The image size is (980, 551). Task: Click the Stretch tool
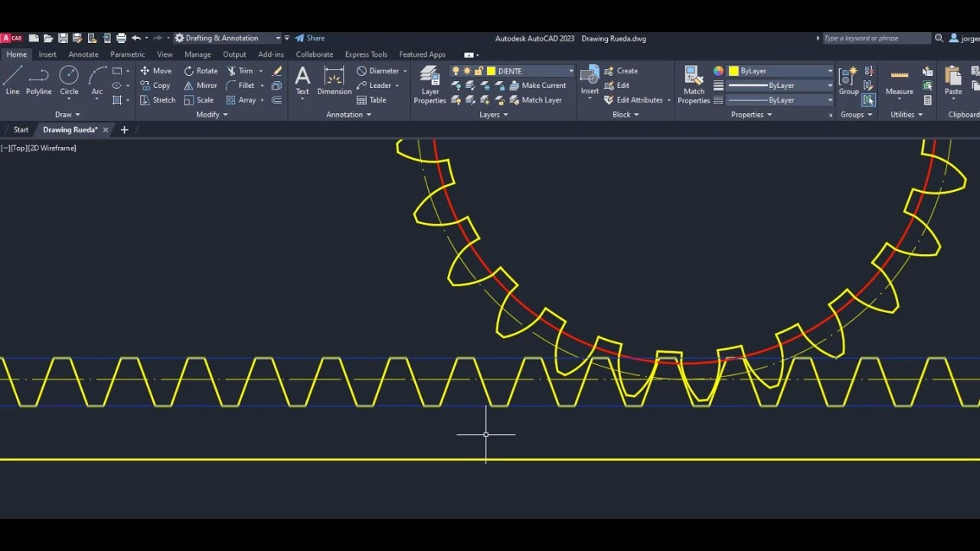point(157,99)
